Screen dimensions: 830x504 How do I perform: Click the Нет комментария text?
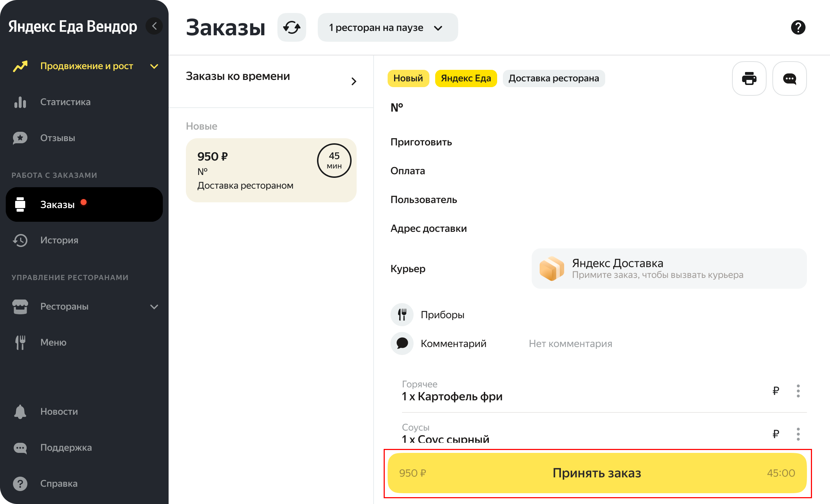coord(570,344)
